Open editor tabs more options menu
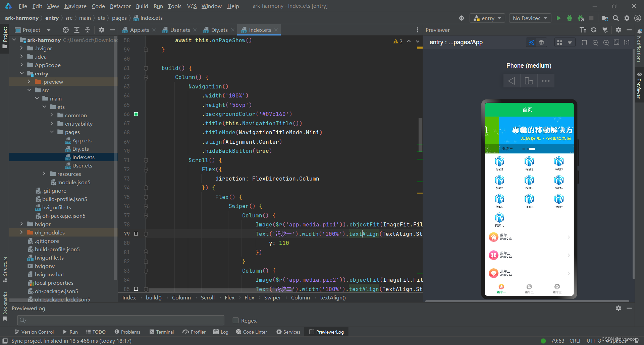This screenshot has width=644, height=345. (418, 30)
